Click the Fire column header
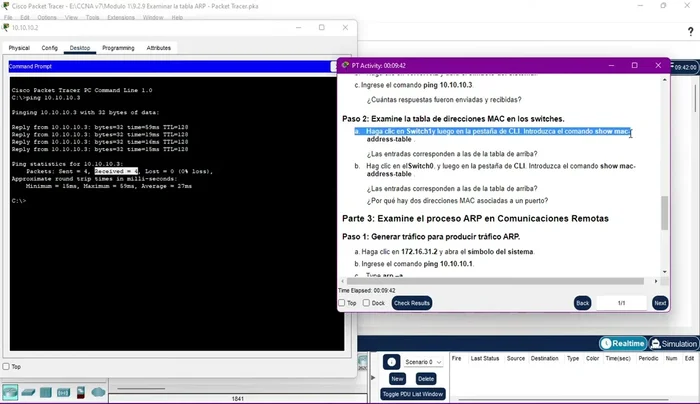Image resolution: width=700 pixels, height=404 pixels. (456, 358)
